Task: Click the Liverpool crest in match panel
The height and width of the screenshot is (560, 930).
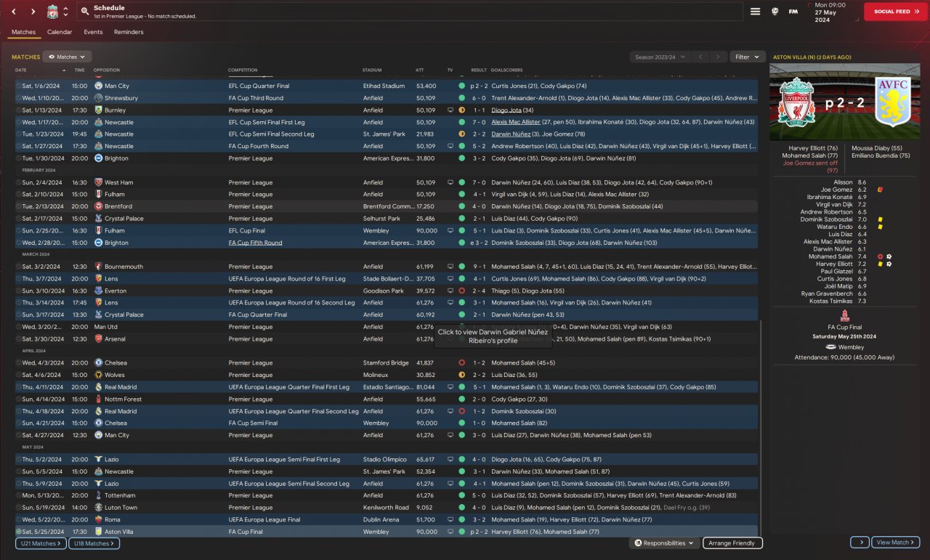Action: tap(796, 102)
